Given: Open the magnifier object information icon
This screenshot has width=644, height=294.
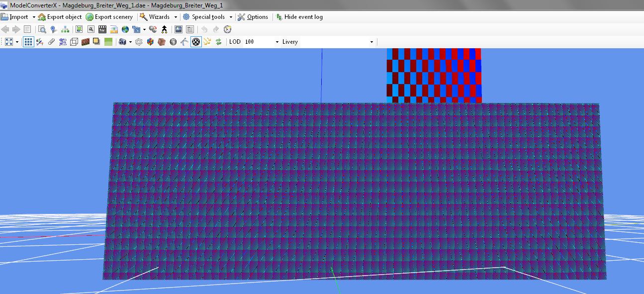Looking at the screenshot, I should [42, 29].
